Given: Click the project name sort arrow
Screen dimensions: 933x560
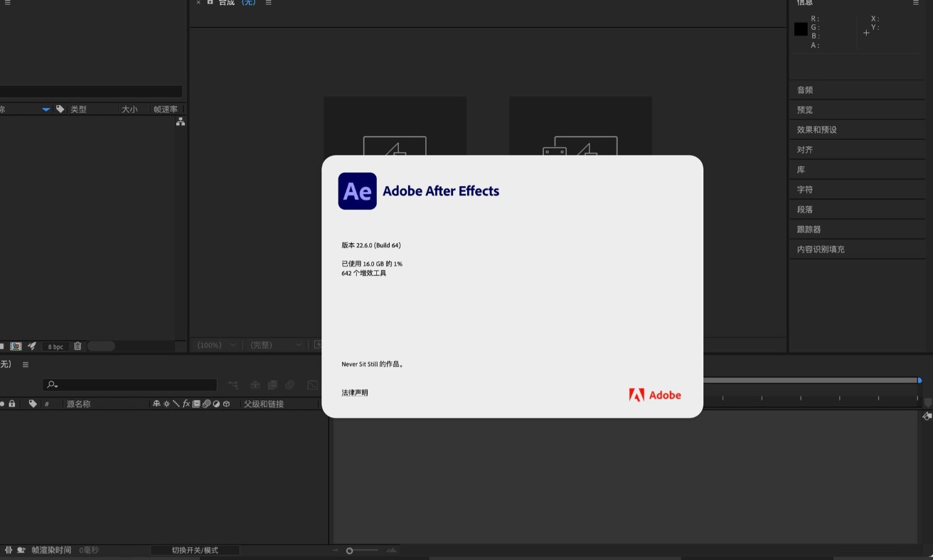Looking at the screenshot, I should [x=46, y=109].
